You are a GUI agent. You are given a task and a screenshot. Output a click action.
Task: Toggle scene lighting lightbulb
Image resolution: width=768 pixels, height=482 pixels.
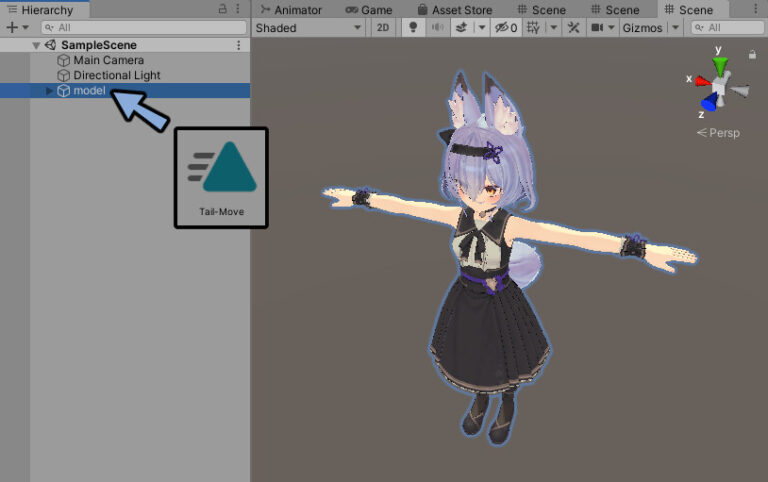(x=414, y=28)
